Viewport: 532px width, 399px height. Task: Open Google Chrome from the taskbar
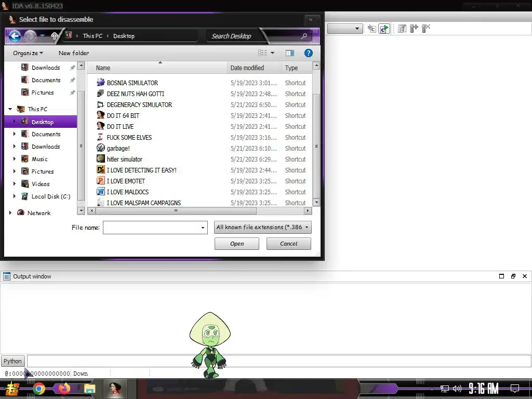pyautogui.click(x=39, y=389)
